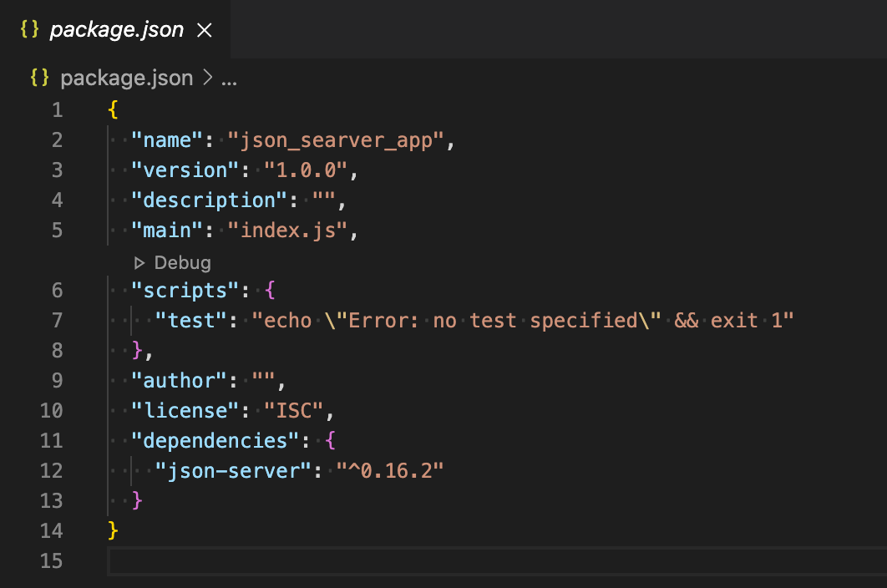Click the opening yellow brace on line 1
This screenshot has height=588, width=887.
point(113,109)
